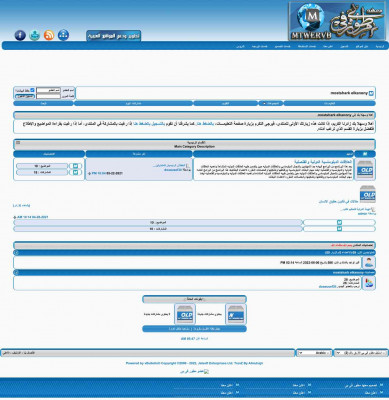Open the style chooser dropdown at bottom
Image resolution: width=389 pixels, height=400 pixels.
pos(361,353)
